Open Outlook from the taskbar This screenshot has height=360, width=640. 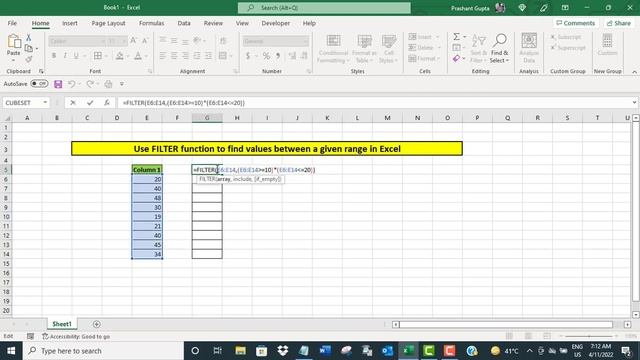point(387,351)
